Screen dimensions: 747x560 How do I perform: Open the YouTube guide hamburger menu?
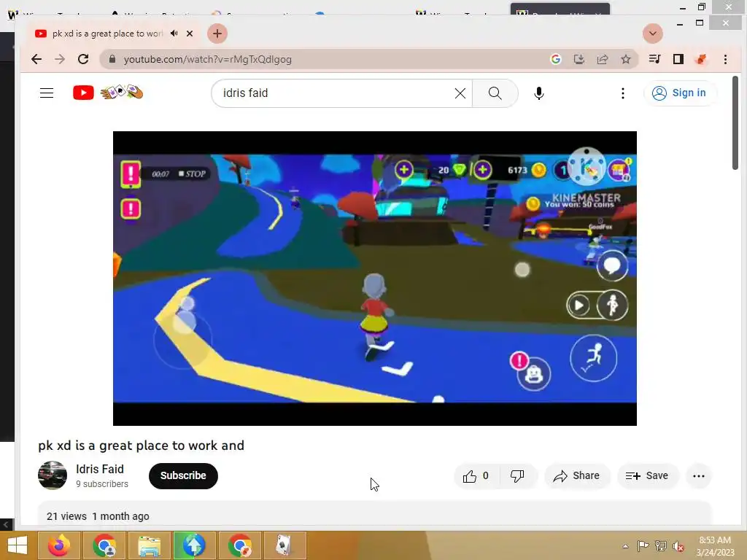tap(47, 93)
